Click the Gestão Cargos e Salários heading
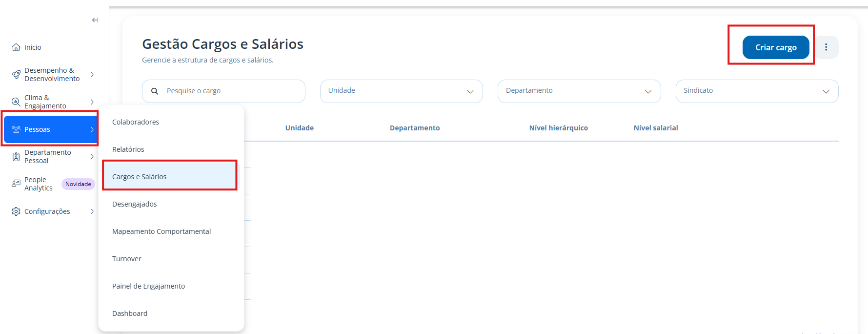Screen dimensions: 868x334 [222, 44]
